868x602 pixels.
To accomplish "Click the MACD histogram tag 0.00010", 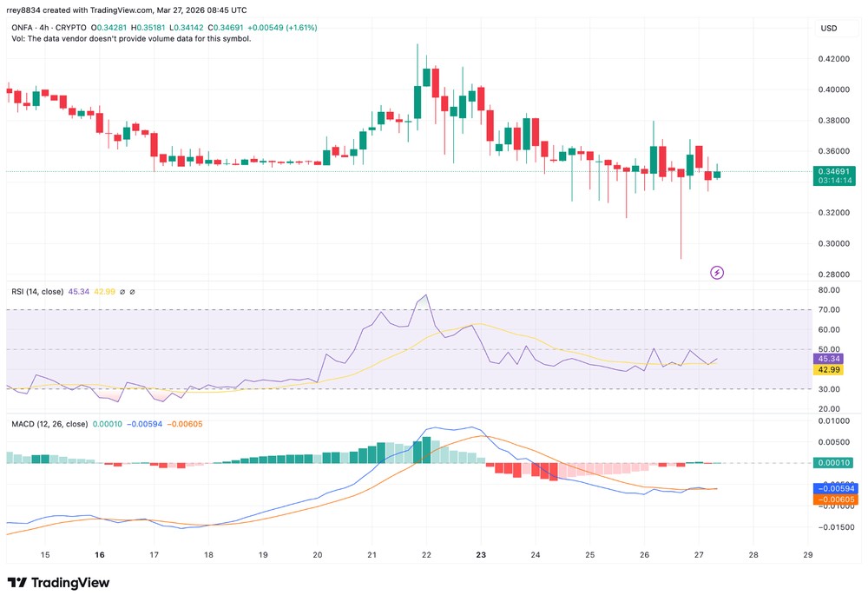I will pyautogui.click(x=833, y=462).
